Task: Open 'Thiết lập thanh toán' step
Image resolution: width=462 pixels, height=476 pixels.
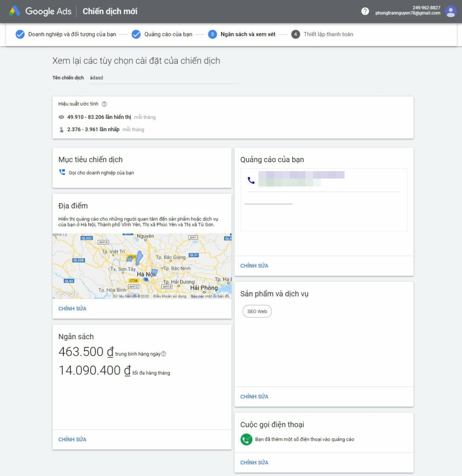Action: 328,34
